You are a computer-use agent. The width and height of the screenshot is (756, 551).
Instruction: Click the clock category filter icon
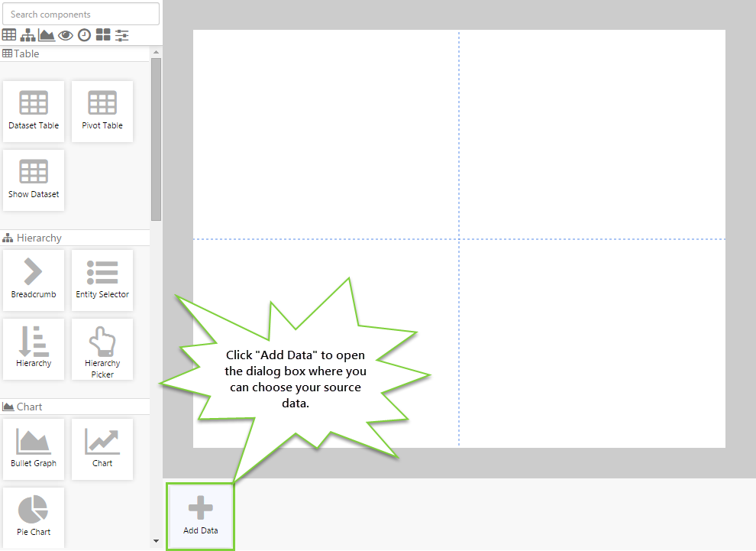click(x=84, y=35)
